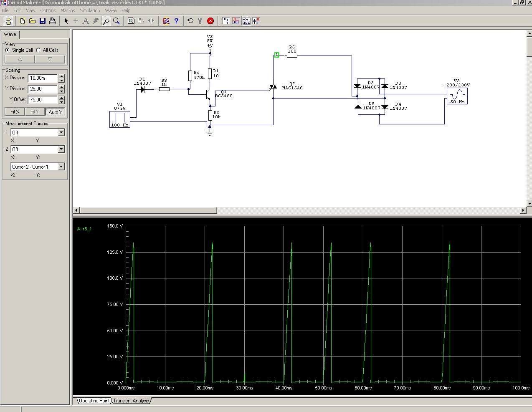This screenshot has width=532, height=412.
Task: Select the Delete tool (lightning icon)
Action: [x=96, y=21]
